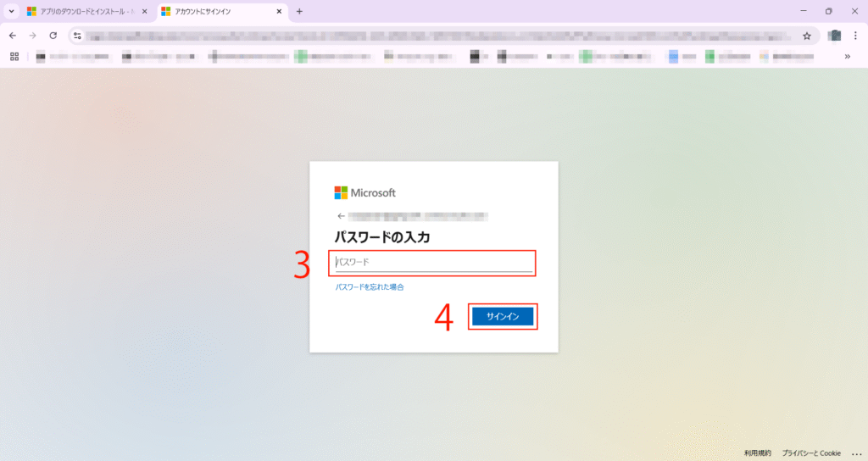Restore down the browser window
The height and width of the screenshot is (461, 868).
click(829, 11)
